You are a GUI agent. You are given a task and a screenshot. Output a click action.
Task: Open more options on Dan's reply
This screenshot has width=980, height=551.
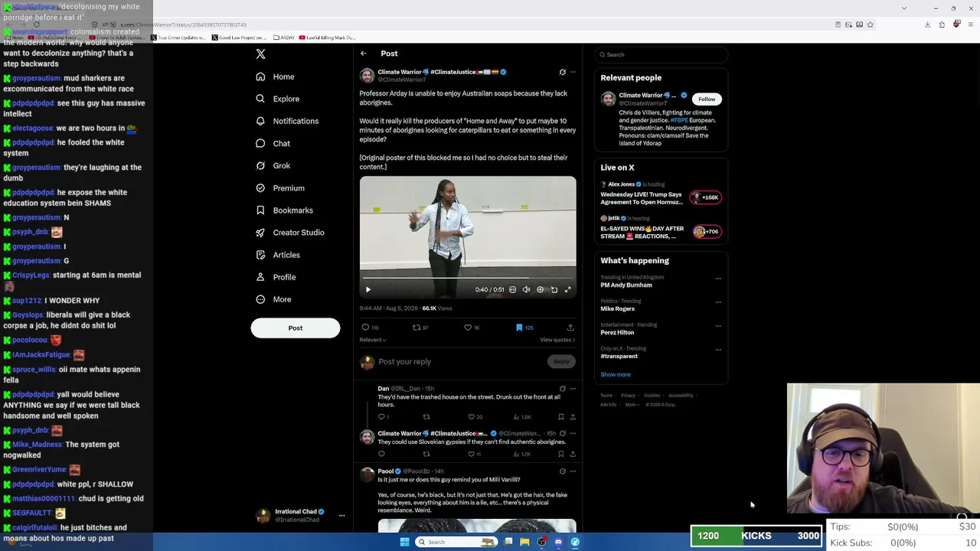[x=573, y=389]
